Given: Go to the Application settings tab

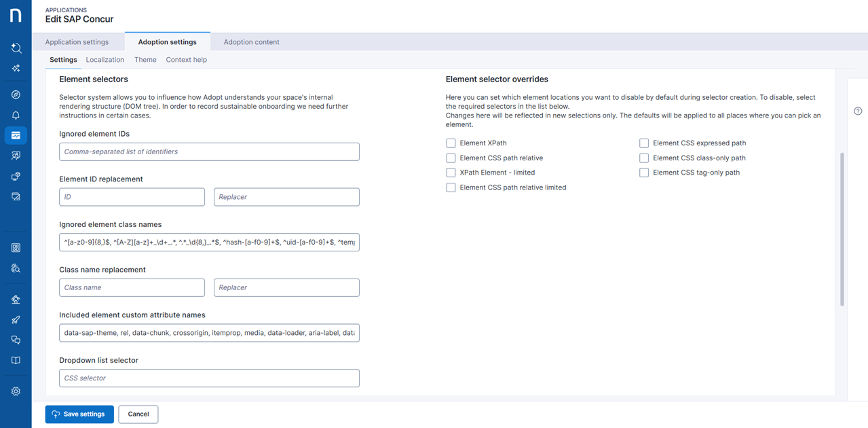Looking at the screenshot, I should (77, 42).
